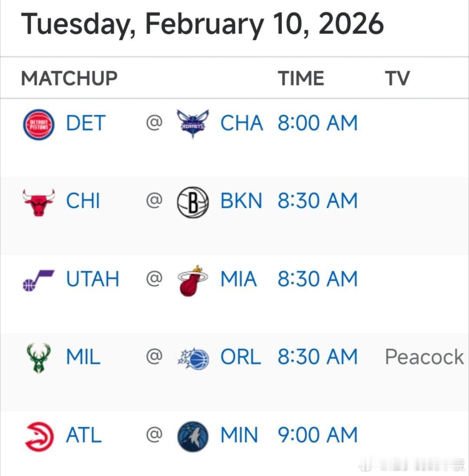Click the Peacock TV listing

click(x=424, y=357)
